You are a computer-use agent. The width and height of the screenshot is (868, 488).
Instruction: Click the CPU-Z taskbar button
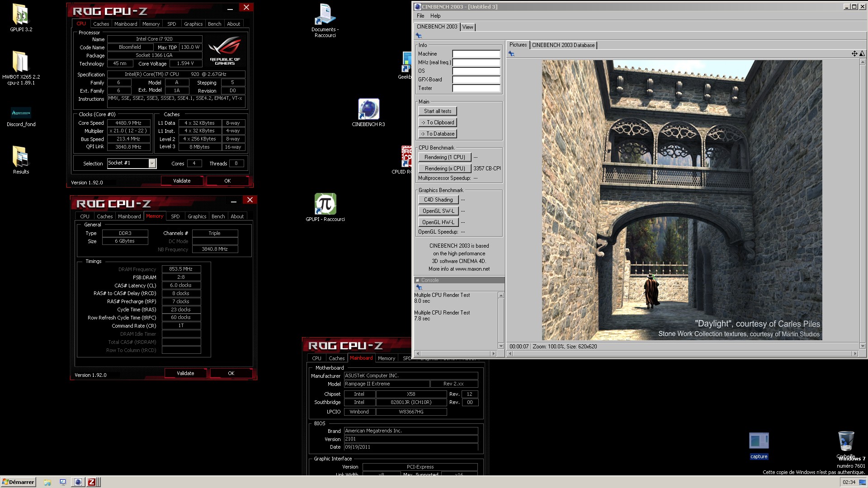tap(92, 482)
